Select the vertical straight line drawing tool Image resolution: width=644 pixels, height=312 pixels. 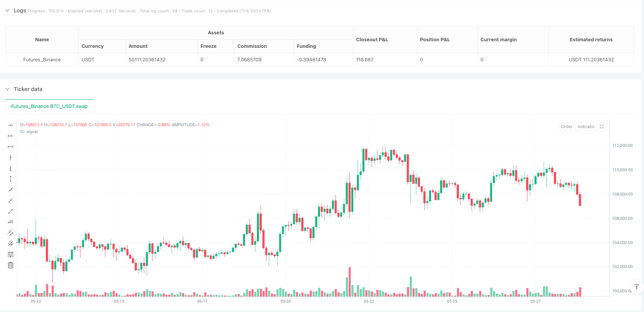point(10,157)
